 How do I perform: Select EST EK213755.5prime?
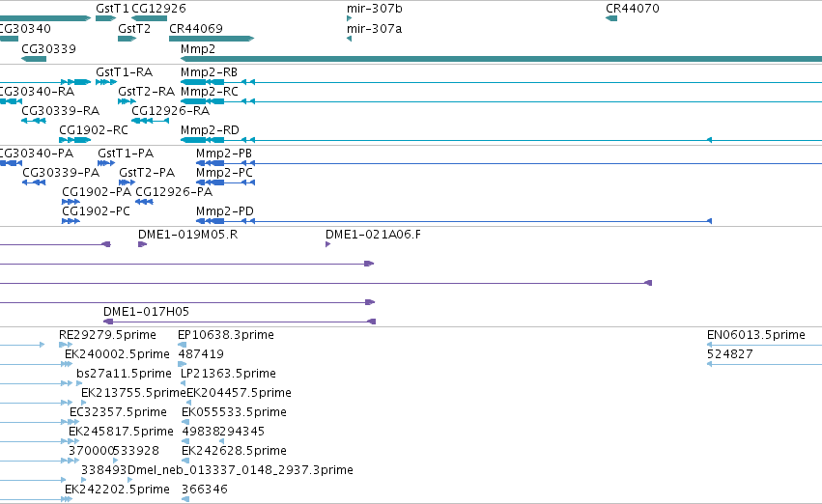(x=84, y=403)
